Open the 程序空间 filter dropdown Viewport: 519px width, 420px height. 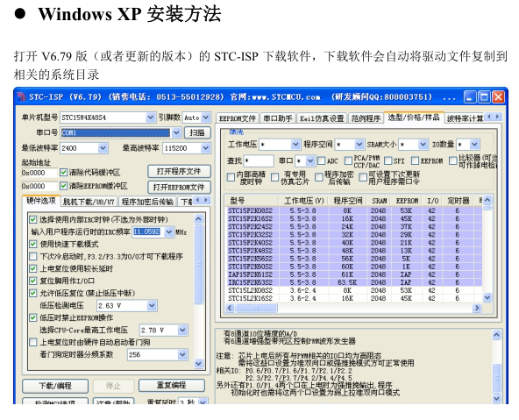(359, 145)
